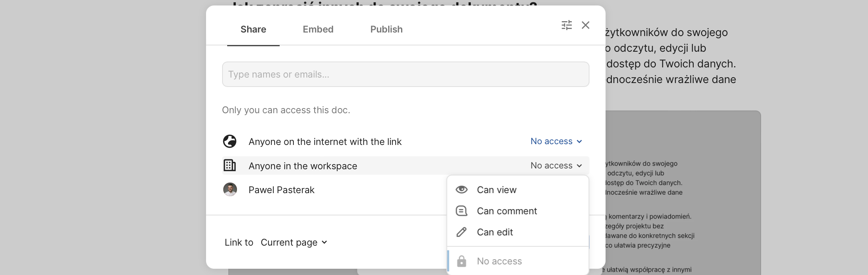868x275 pixels.
Task: Choose Can edit permission option
Action: click(495, 232)
